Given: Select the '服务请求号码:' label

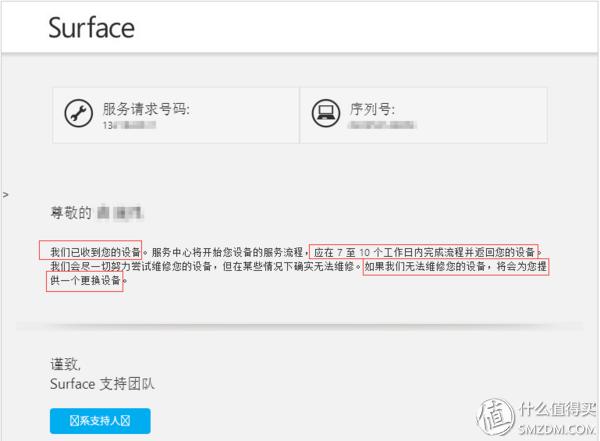Looking at the screenshot, I should coord(146,109).
